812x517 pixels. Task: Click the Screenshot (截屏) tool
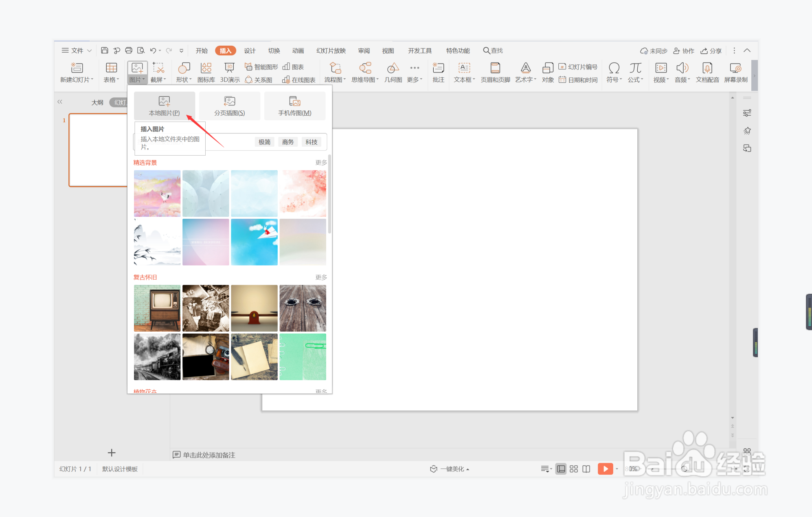158,73
